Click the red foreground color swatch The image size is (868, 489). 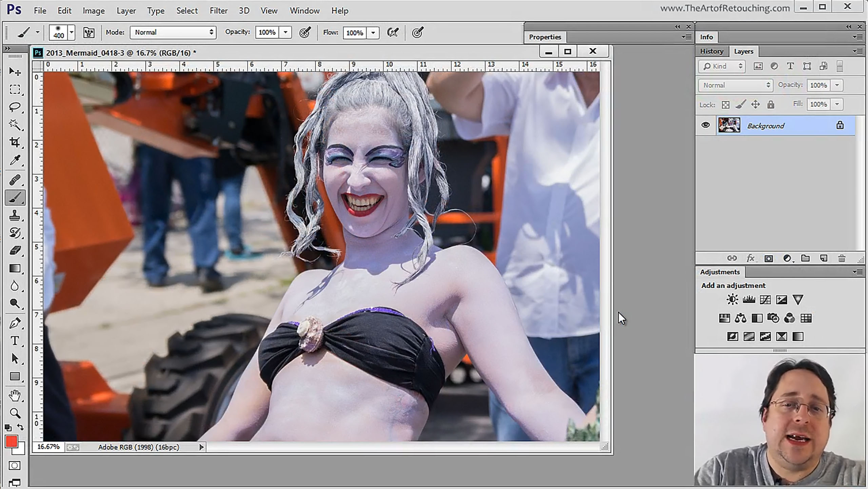pos(11,442)
